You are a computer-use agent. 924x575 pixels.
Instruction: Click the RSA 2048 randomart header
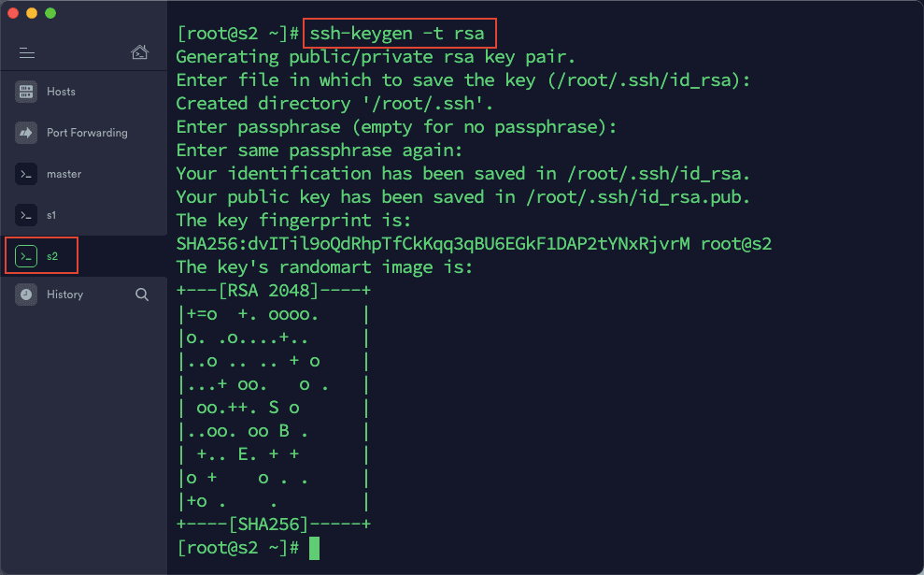coord(273,291)
